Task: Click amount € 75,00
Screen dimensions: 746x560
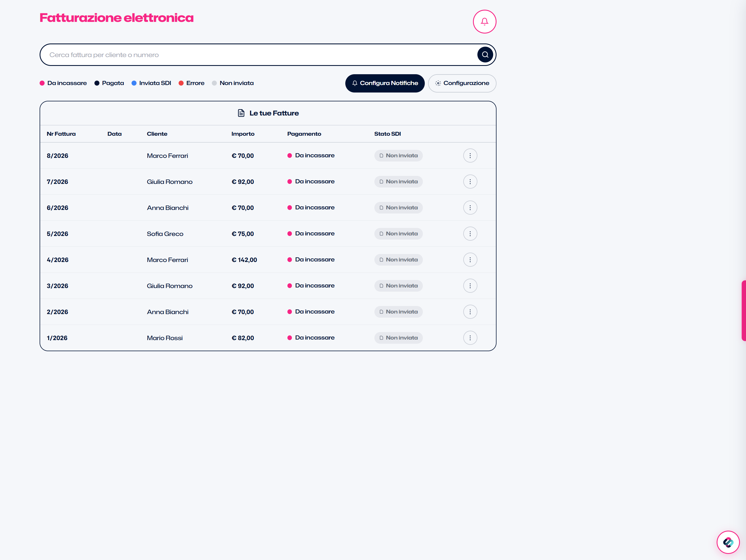Action: pyautogui.click(x=243, y=234)
